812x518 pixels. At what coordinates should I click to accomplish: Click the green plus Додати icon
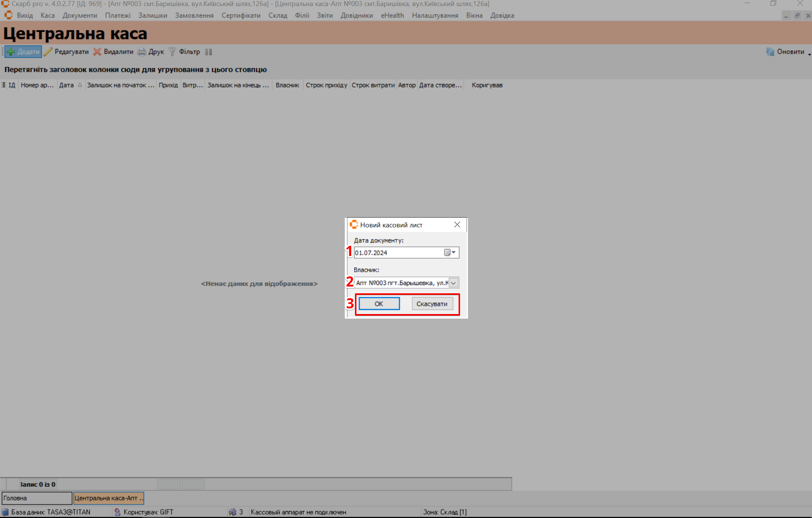tap(11, 52)
